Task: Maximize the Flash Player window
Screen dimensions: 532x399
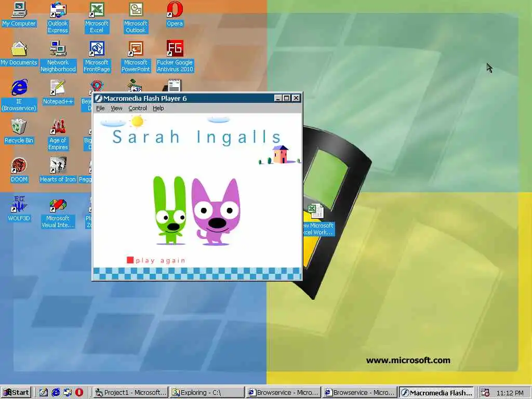Action: pyautogui.click(x=286, y=98)
